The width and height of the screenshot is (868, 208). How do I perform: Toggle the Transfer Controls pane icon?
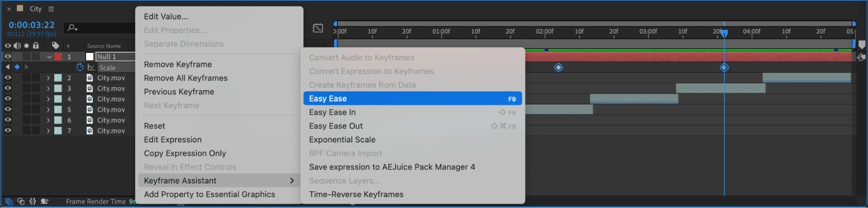21,201
